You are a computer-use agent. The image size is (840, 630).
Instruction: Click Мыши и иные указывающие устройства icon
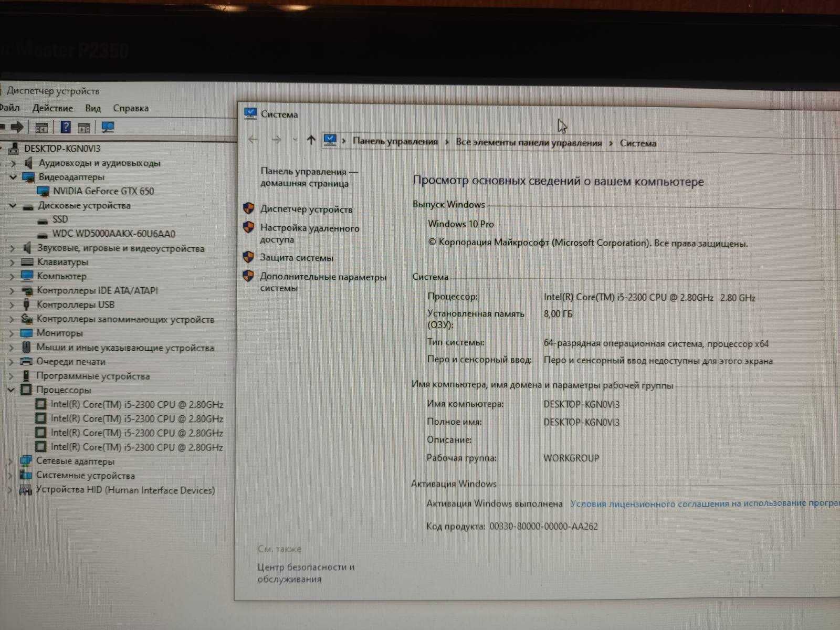pos(26,347)
